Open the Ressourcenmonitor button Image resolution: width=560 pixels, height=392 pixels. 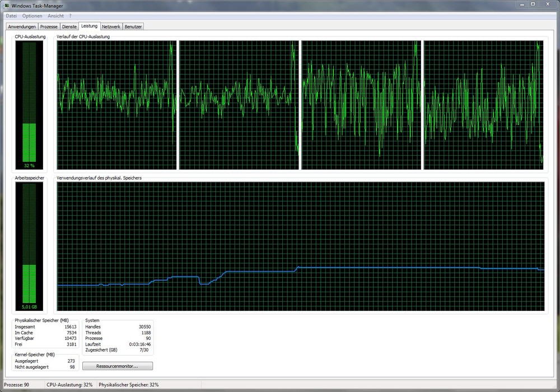tap(118, 366)
